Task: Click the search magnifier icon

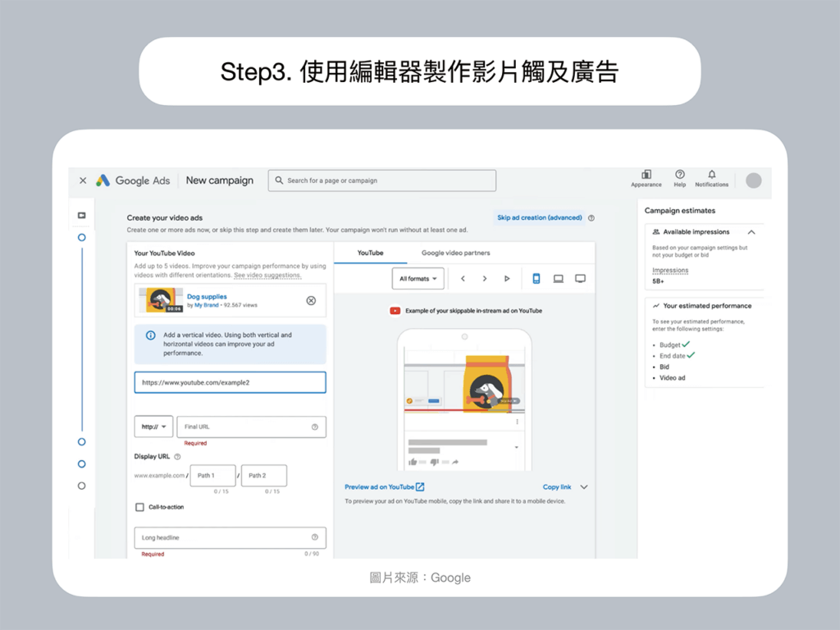Action: click(279, 180)
